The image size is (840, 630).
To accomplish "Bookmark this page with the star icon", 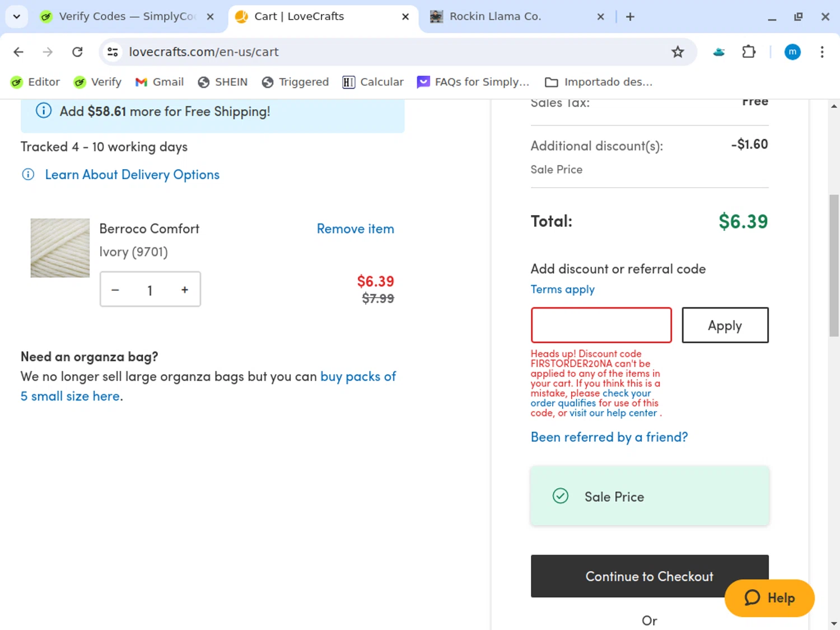I will pos(678,52).
